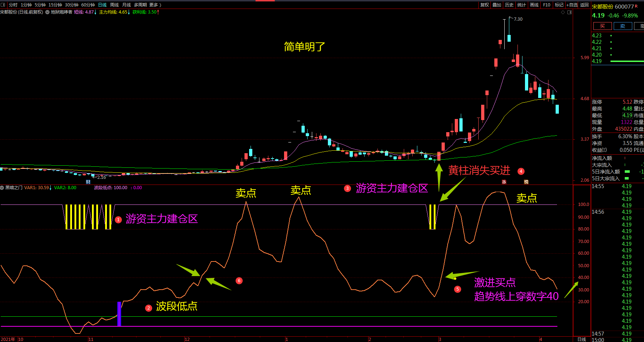Open the 多周期 multi-period view
This screenshot has width=644, height=342.
click(140, 5)
